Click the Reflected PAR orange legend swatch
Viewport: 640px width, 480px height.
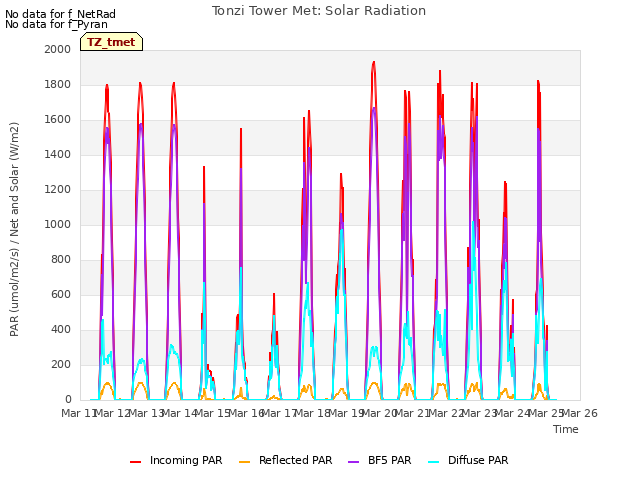pos(244,462)
